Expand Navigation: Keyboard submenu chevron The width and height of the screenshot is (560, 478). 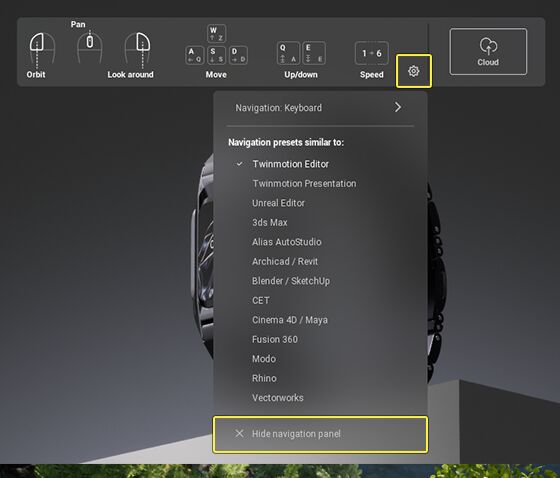[398, 107]
